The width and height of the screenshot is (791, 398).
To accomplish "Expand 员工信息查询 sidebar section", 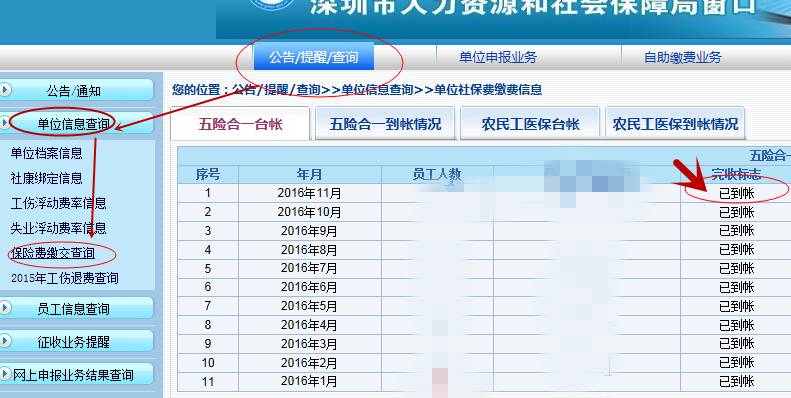I will coord(77,309).
